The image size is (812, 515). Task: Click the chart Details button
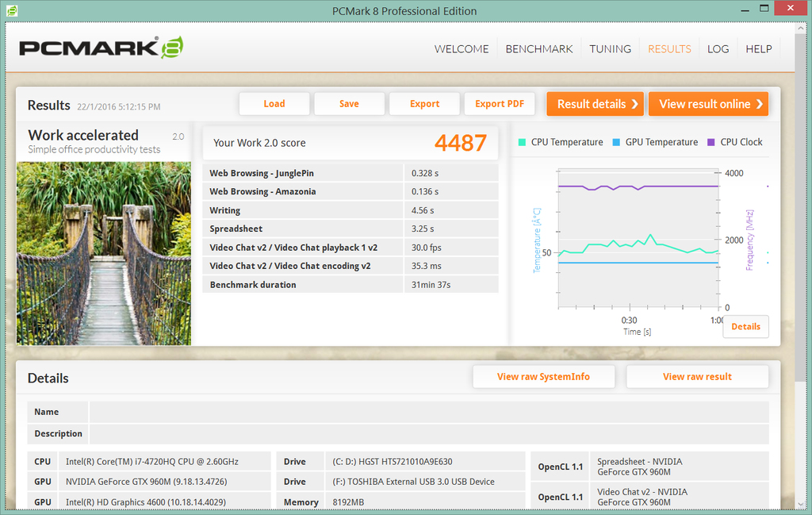click(x=745, y=327)
